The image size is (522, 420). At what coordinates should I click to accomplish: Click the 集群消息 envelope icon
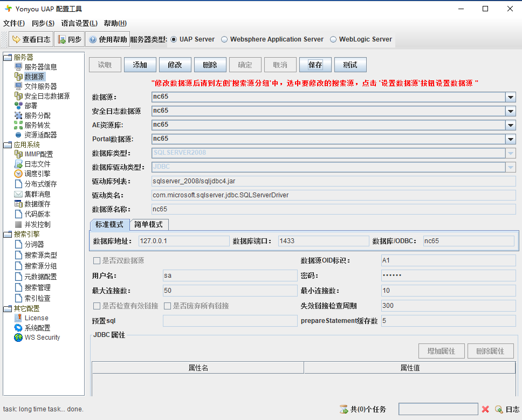click(18, 194)
